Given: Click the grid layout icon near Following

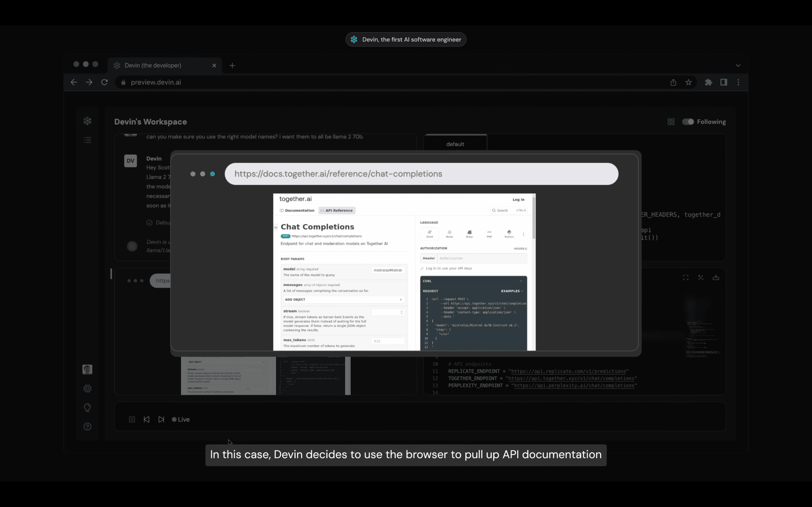Looking at the screenshot, I should tap(671, 122).
